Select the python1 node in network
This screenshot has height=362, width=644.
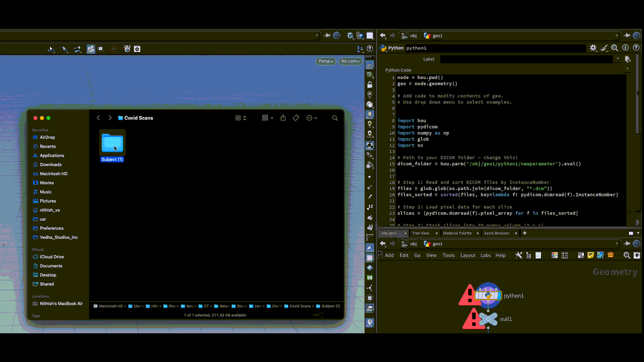(x=488, y=296)
